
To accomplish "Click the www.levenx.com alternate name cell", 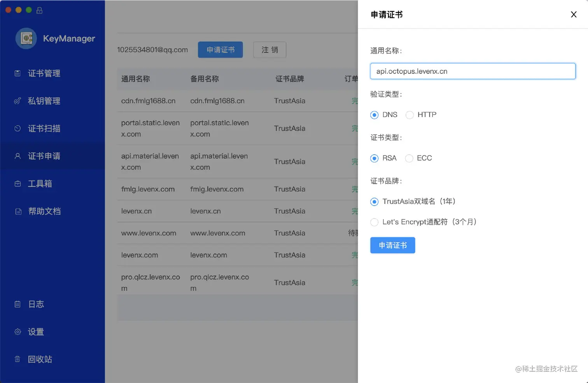I will pyautogui.click(x=218, y=233).
